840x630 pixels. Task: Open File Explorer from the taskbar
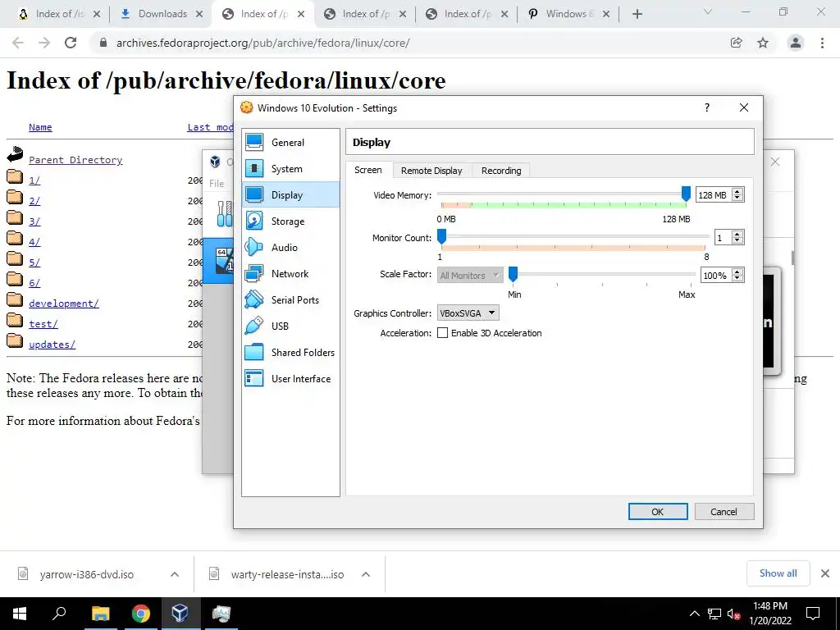(x=100, y=614)
